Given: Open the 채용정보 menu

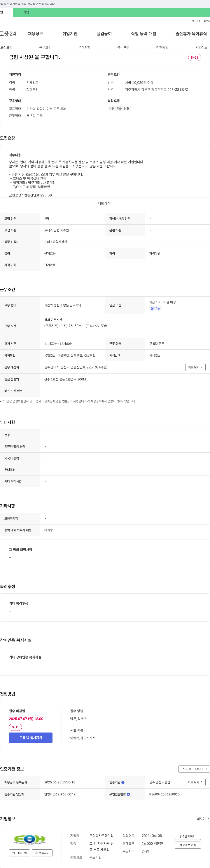Looking at the screenshot, I should (x=35, y=34).
